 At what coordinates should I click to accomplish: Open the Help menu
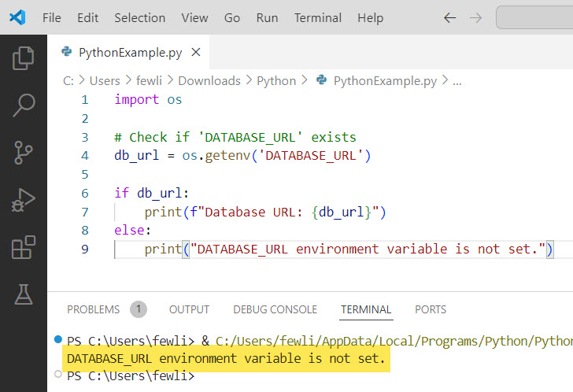click(370, 17)
